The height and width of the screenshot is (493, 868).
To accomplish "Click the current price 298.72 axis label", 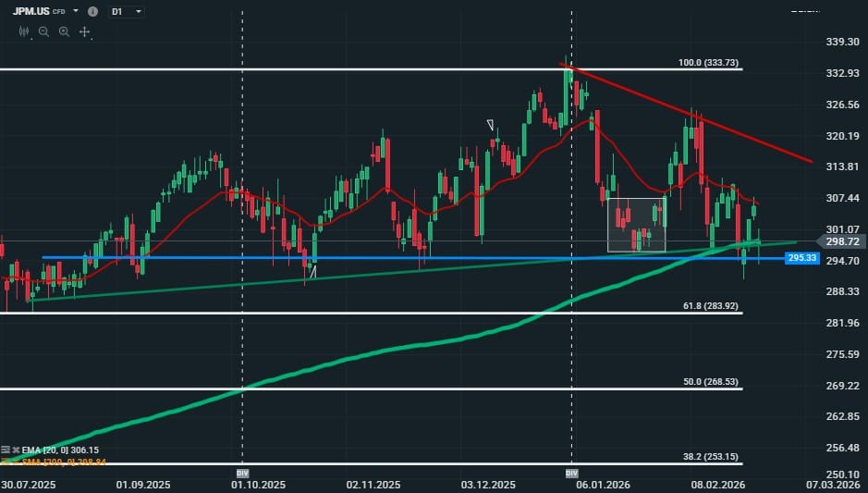I will coord(839,240).
